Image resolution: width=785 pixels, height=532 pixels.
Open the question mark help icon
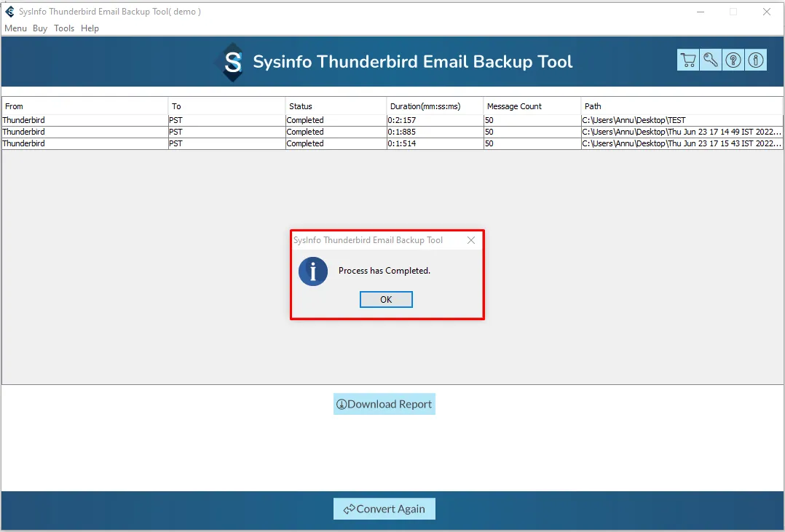tap(733, 60)
